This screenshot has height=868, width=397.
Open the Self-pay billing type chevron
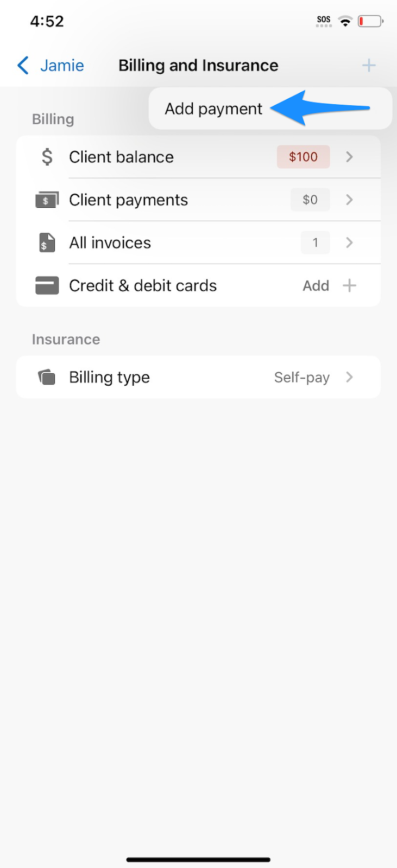tap(350, 377)
